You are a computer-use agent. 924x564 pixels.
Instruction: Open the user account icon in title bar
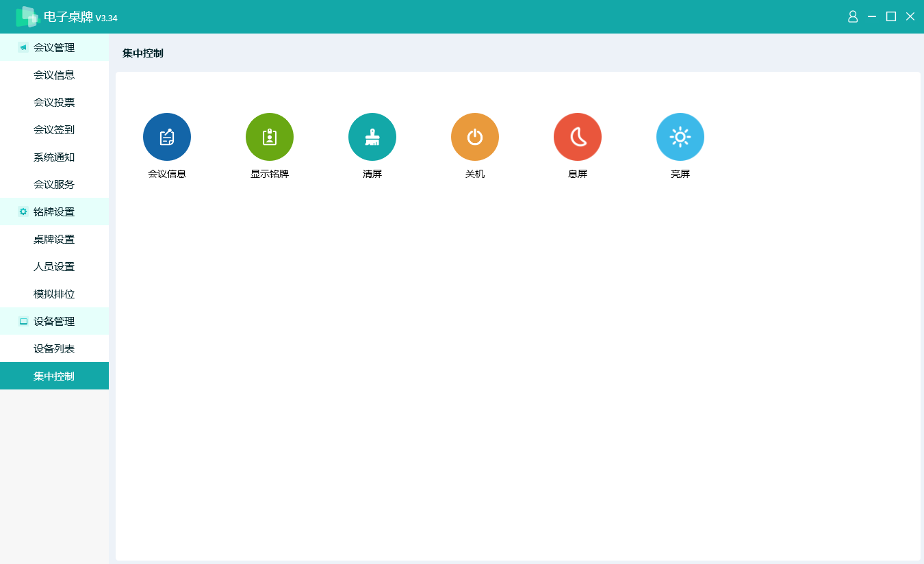(x=853, y=16)
